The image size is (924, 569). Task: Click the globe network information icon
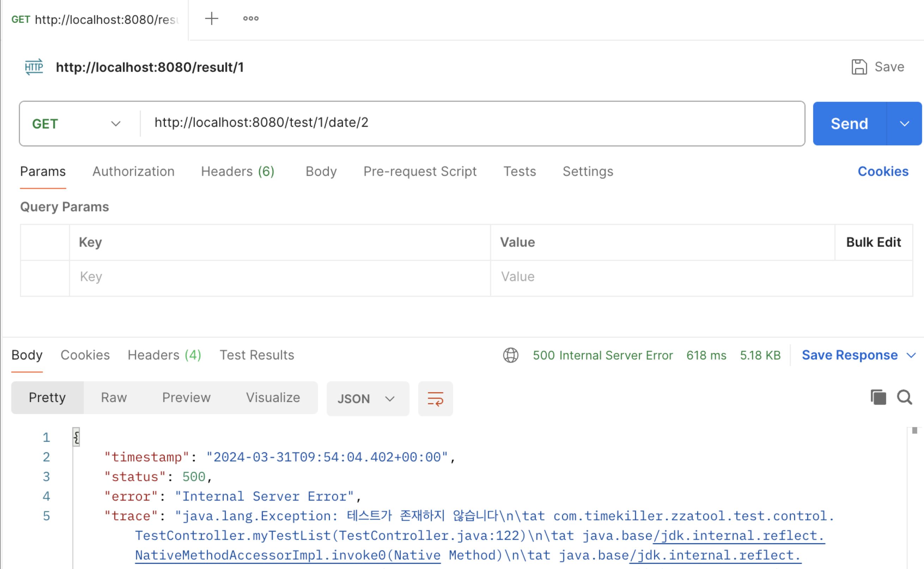[x=510, y=355]
